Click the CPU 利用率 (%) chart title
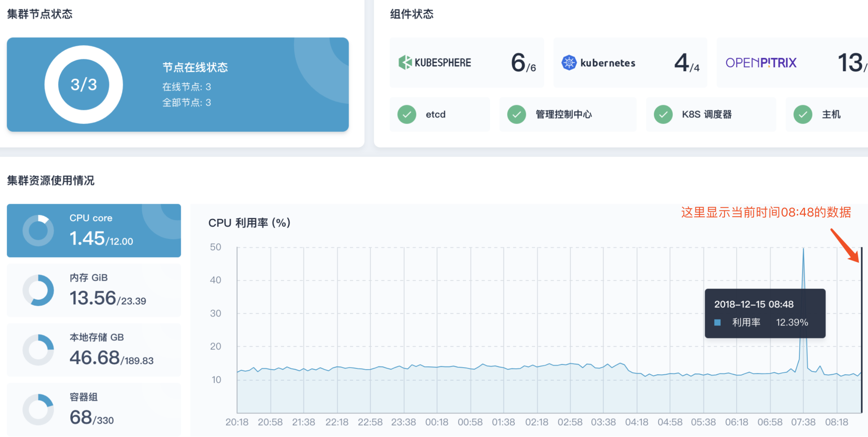Image resolution: width=868 pixels, height=437 pixels. click(x=249, y=223)
